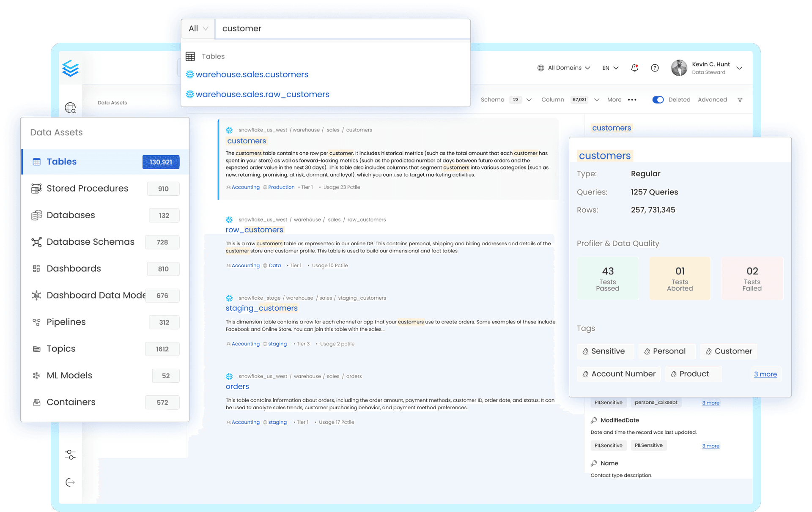The height and width of the screenshot is (512, 812).
Task: Click the Stored Procedures icon
Action: click(x=37, y=189)
